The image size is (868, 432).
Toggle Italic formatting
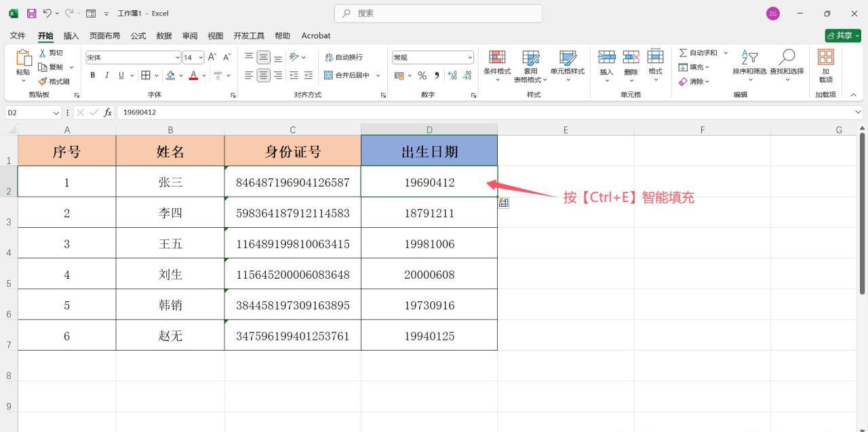[106, 75]
